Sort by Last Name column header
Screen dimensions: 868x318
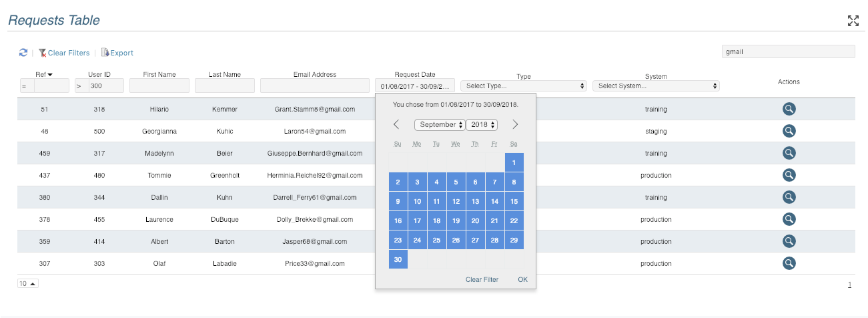pyautogui.click(x=225, y=74)
